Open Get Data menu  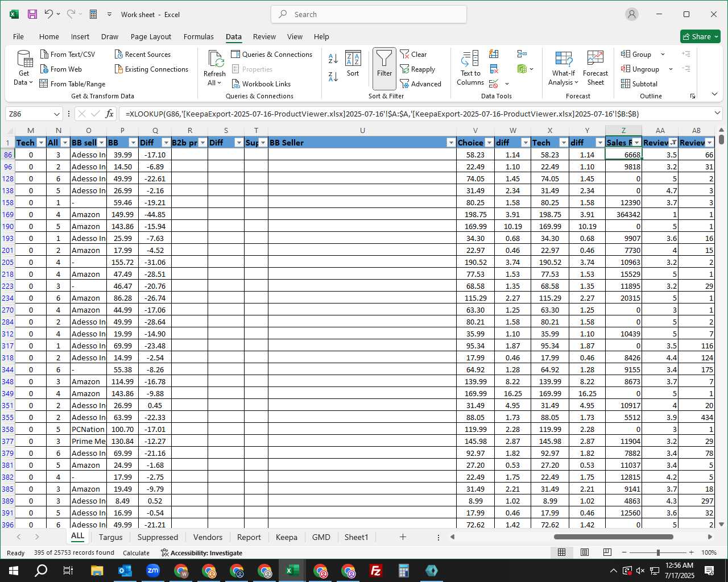point(23,68)
